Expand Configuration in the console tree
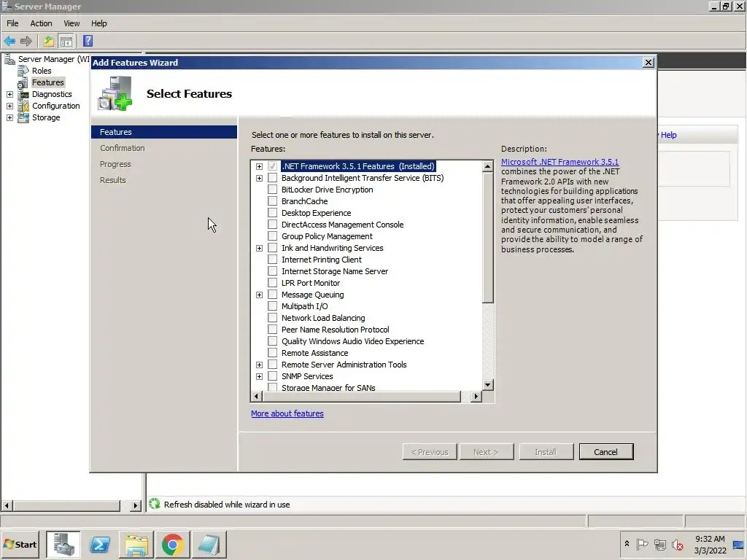Screen dimensions: 747x560 [x=9, y=106]
